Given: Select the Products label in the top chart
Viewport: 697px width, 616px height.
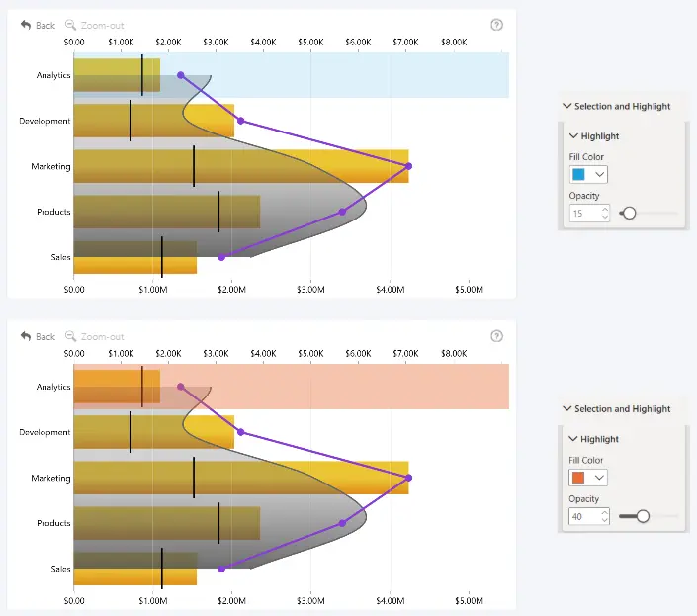Looking at the screenshot, I should pos(53,212).
